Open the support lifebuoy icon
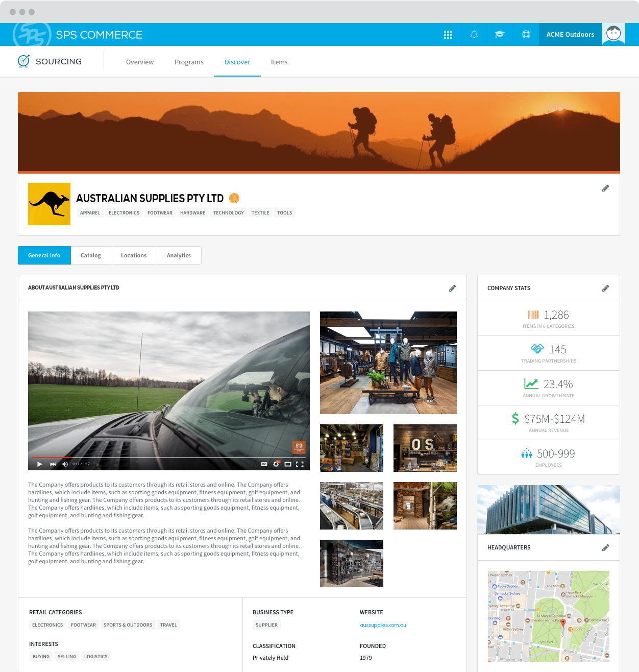The width and height of the screenshot is (639, 672). 526,35
